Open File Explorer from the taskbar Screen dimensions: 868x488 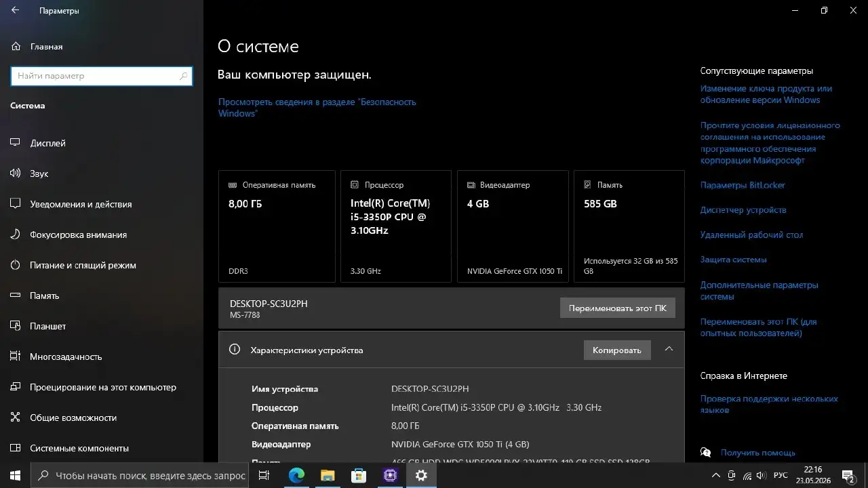click(x=328, y=476)
